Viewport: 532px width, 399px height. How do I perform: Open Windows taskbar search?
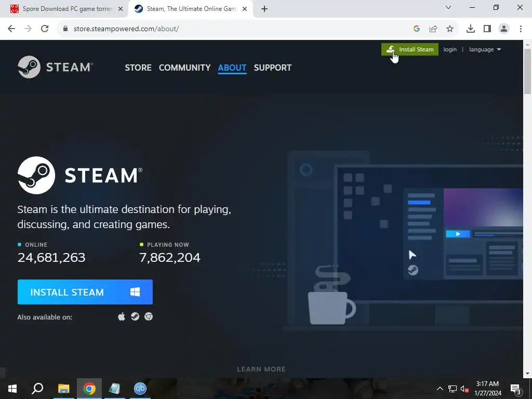[x=37, y=389]
